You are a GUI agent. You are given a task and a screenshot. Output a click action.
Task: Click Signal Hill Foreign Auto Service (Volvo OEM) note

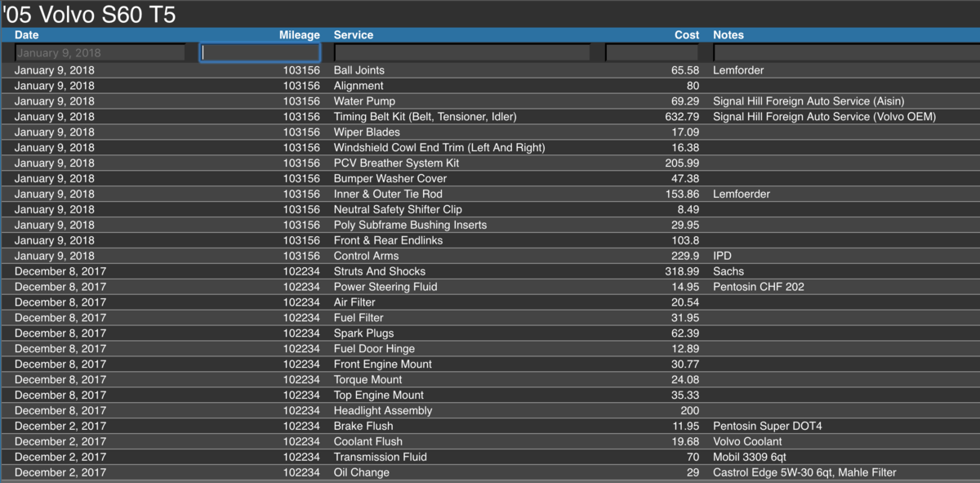coord(825,116)
